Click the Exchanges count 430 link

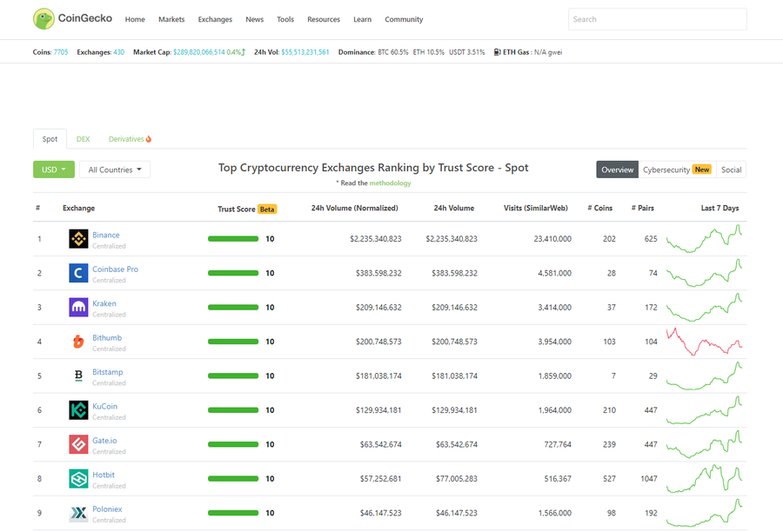point(119,52)
